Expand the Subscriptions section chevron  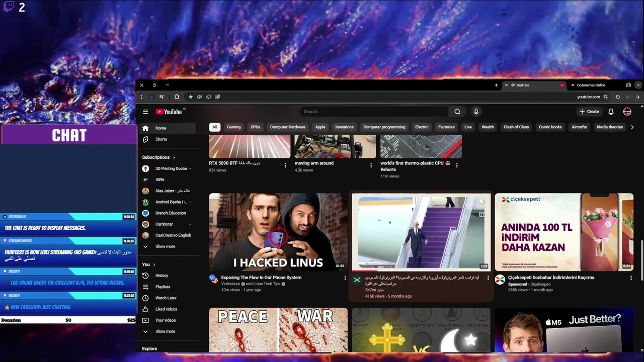click(x=174, y=157)
